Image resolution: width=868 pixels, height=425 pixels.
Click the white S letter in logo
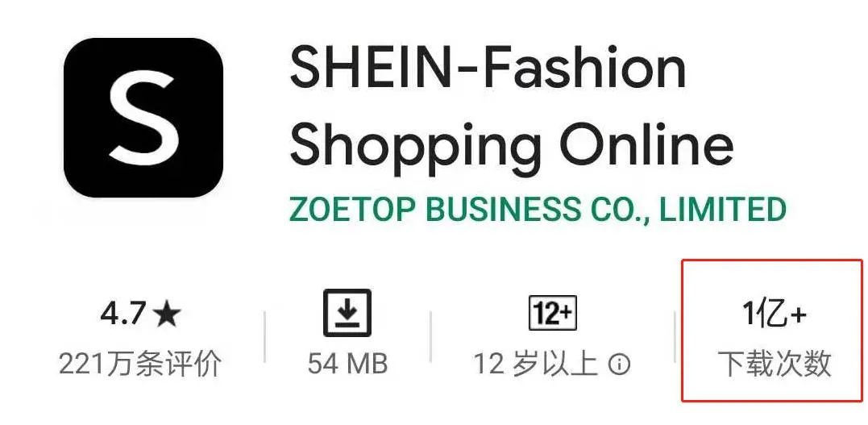pos(144,117)
